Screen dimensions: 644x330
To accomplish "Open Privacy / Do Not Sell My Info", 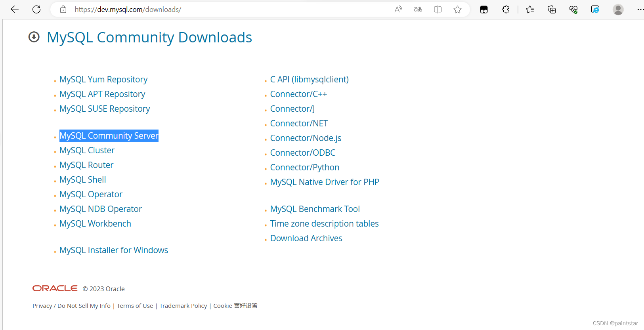I will click(x=71, y=305).
